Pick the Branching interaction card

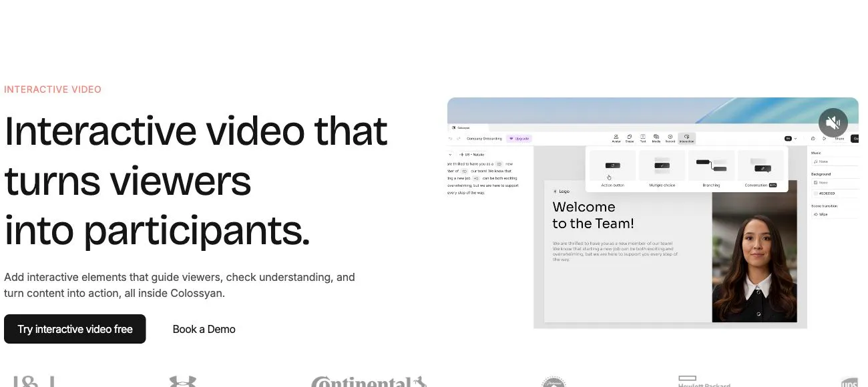click(711, 169)
